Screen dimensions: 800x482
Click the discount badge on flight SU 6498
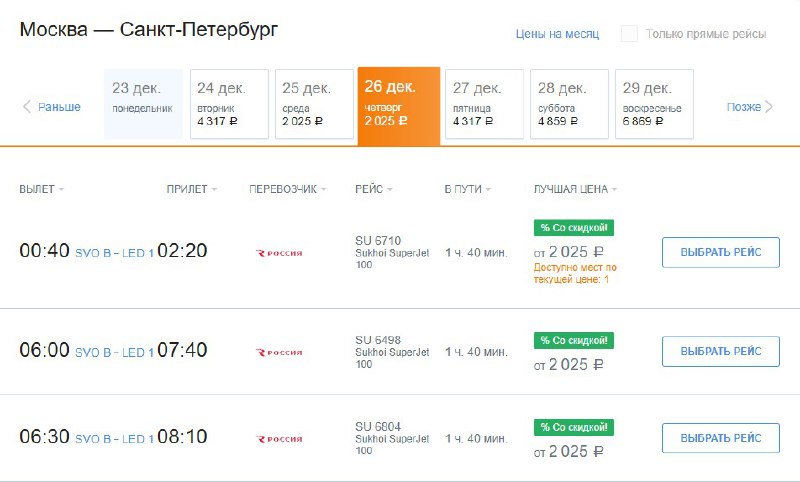pos(573,341)
